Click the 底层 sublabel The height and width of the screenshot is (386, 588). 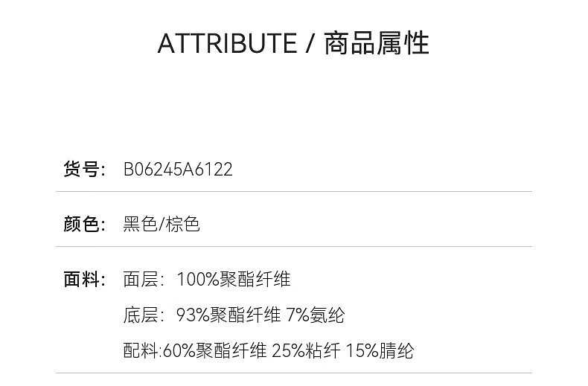point(141,315)
